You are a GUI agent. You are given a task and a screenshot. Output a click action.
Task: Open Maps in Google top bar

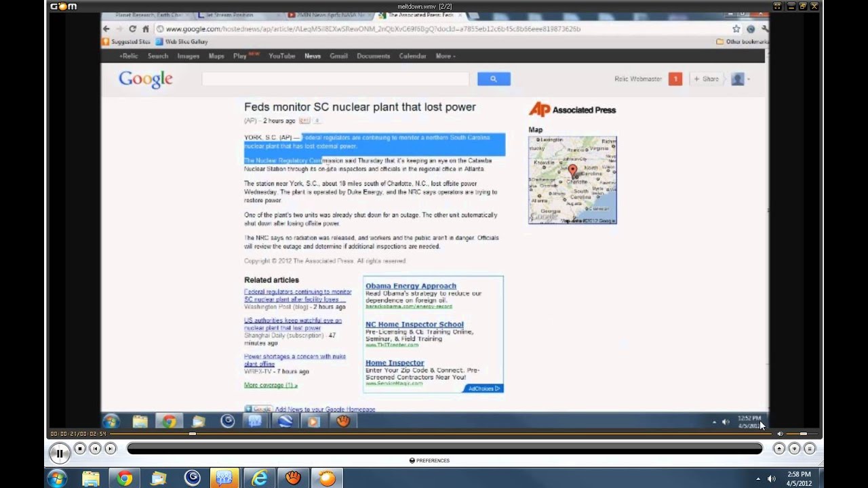pos(216,56)
